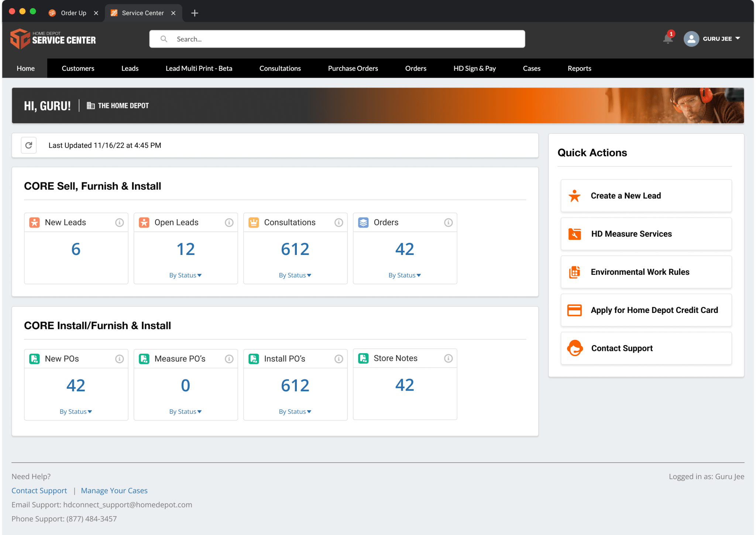Click the New Leads count 6
Screen dimensions: 756x535
76,249
